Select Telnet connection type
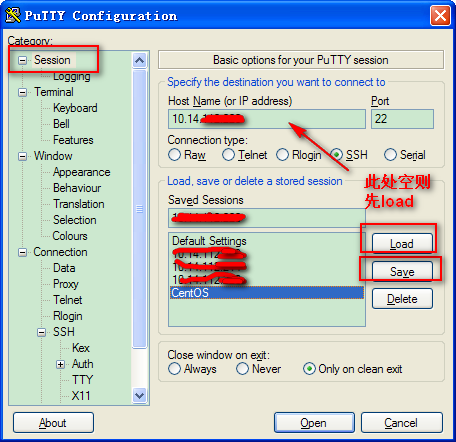 point(245,155)
